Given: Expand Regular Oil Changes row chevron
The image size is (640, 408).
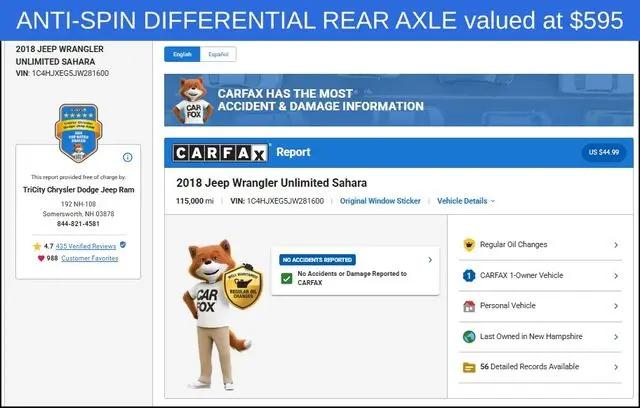Looking at the screenshot, I should point(616,245).
